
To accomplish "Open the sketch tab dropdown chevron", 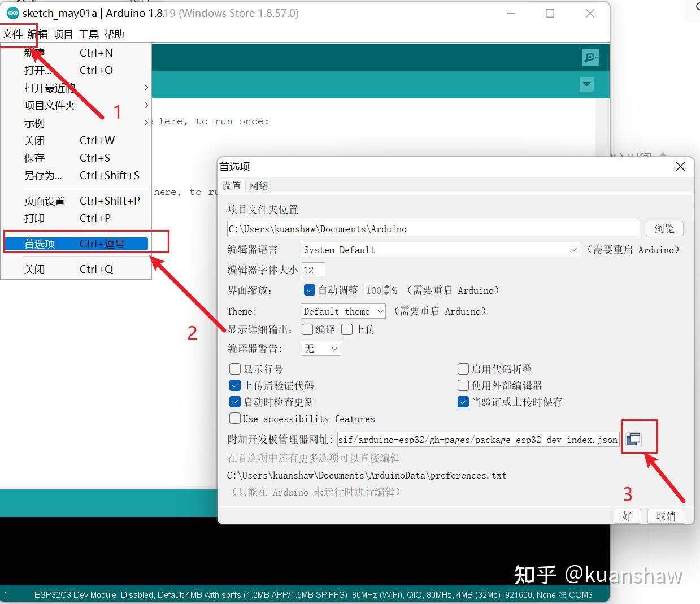I will (586, 84).
